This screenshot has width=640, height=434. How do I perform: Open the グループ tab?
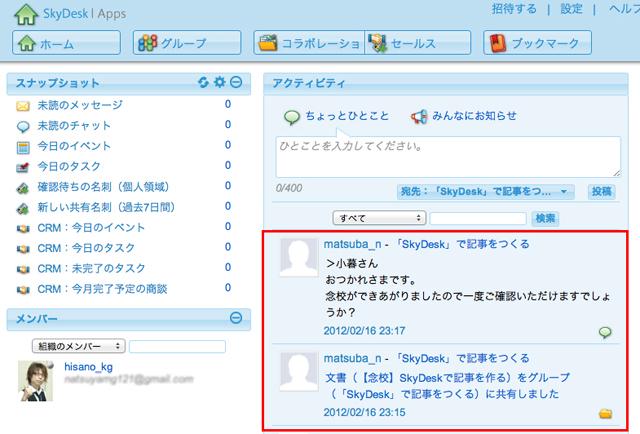[187, 42]
